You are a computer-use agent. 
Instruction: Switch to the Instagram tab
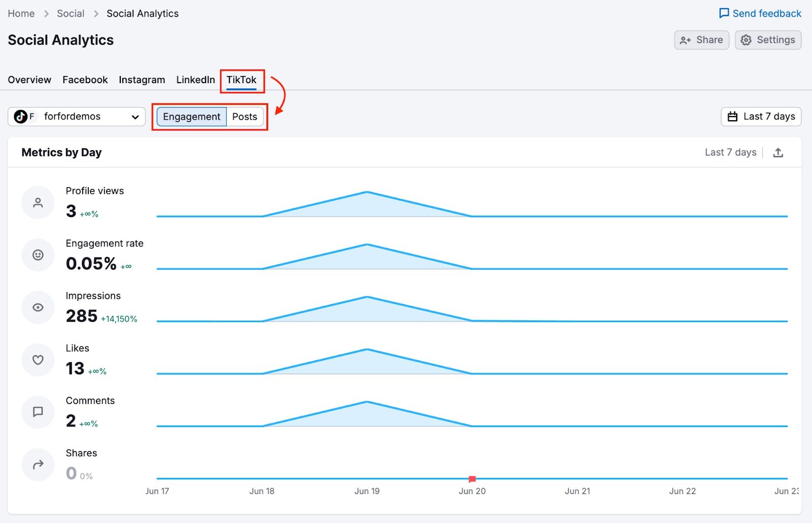[142, 80]
